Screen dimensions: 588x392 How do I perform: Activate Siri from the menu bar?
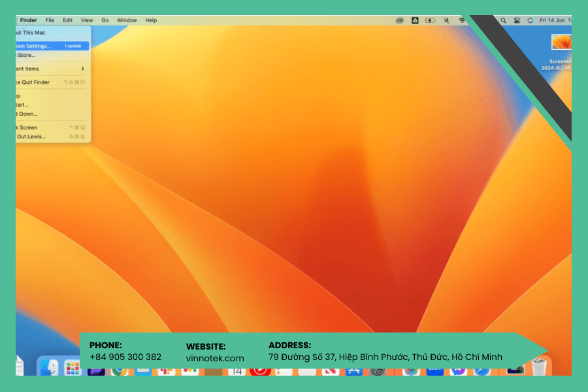coord(530,20)
